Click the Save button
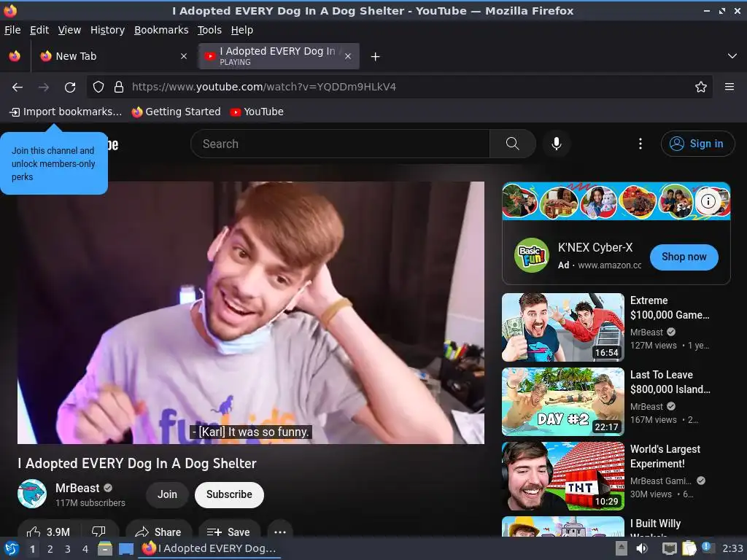The image size is (747, 560). click(228, 532)
